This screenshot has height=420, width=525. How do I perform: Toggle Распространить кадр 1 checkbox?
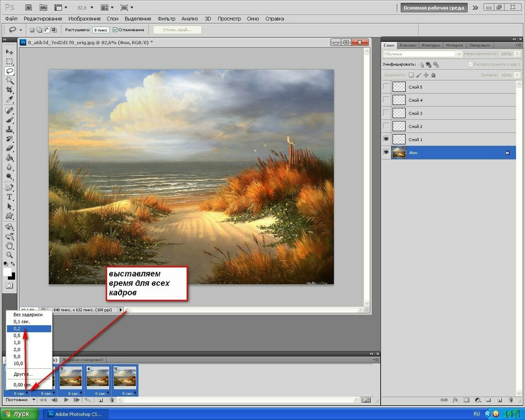470,64
